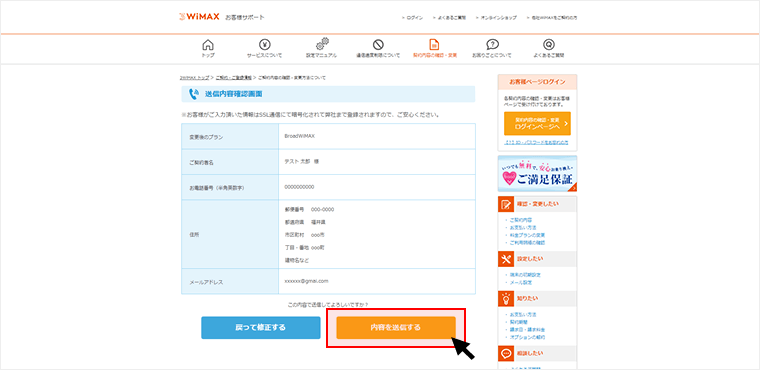This screenshot has height=370, width=760.
Task: Click the メール設定 sidebar link
Action: (520, 282)
